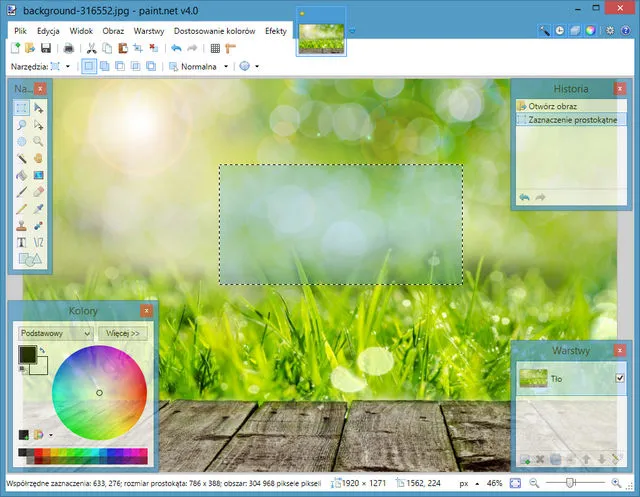
Task: Pick the Text tool
Action: click(x=22, y=242)
